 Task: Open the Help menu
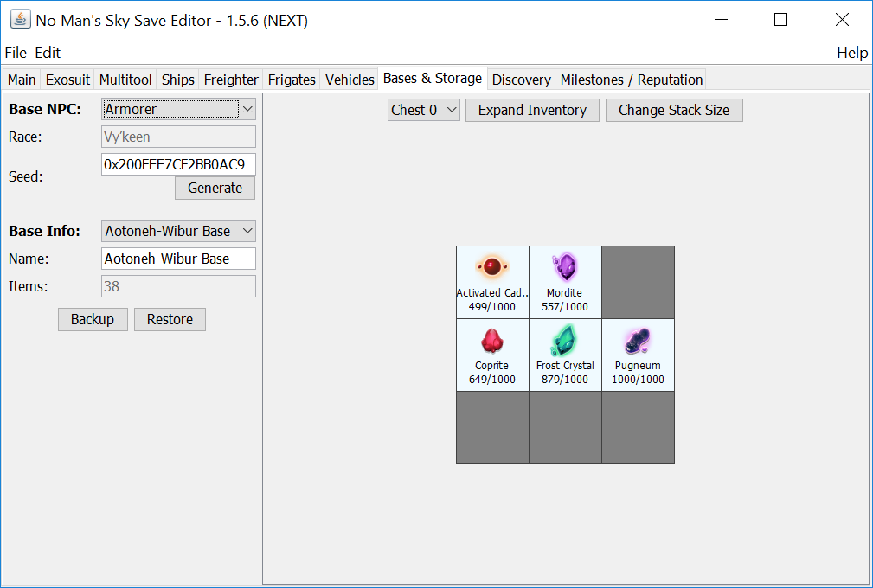(852, 53)
